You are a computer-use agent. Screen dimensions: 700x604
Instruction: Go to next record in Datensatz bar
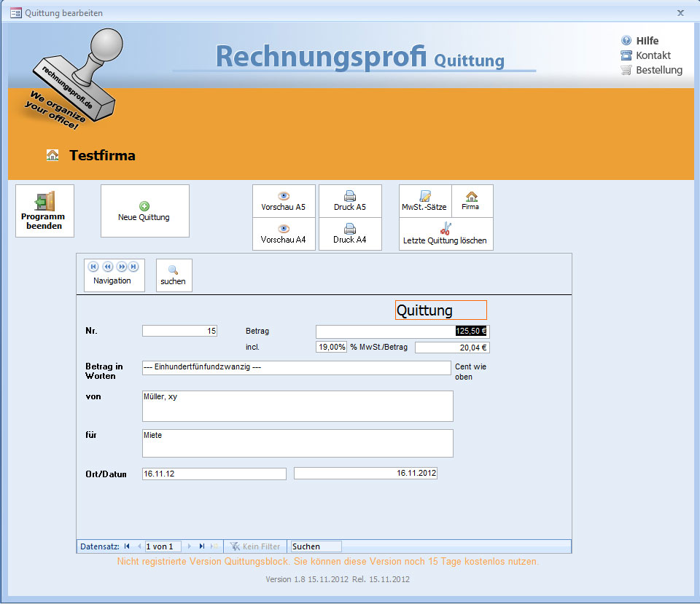point(190,546)
